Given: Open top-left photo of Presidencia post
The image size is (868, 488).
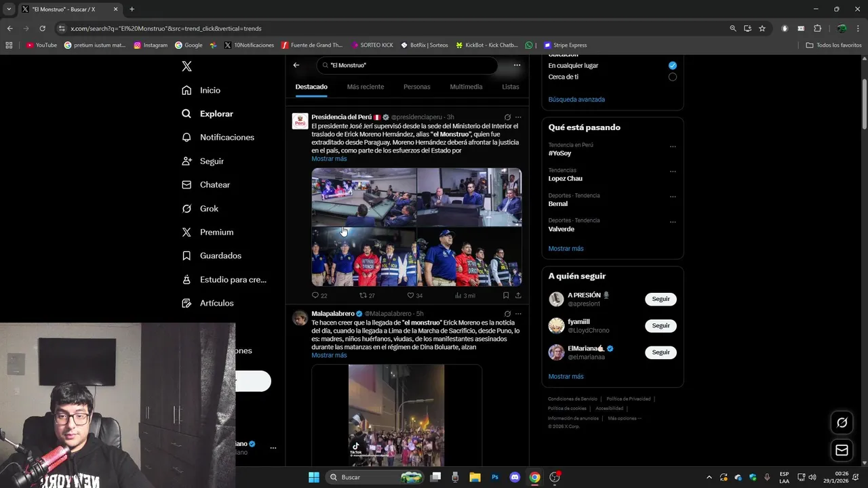Looking at the screenshot, I should click(x=363, y=197).
